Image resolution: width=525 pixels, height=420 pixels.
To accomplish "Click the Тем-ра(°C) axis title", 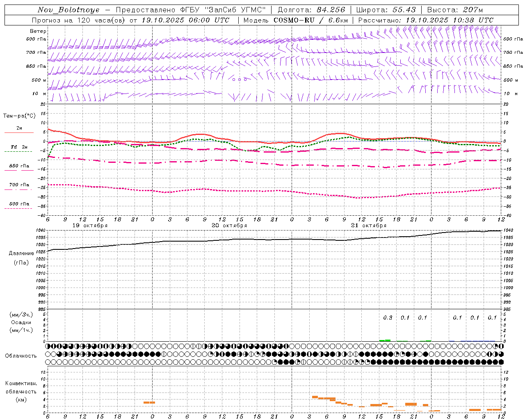I will [19, 116].
